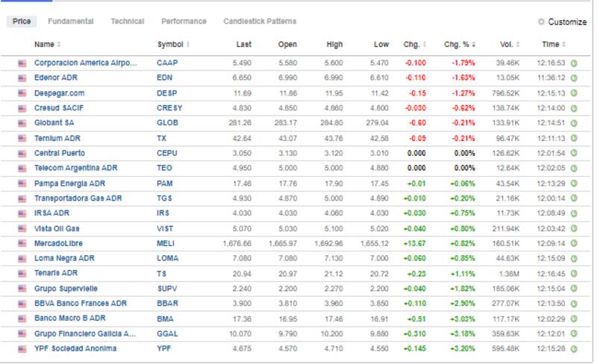597x364 pixels.
Task: Click the clock status icon in Despegar.com row
Action: pos(574,93)
